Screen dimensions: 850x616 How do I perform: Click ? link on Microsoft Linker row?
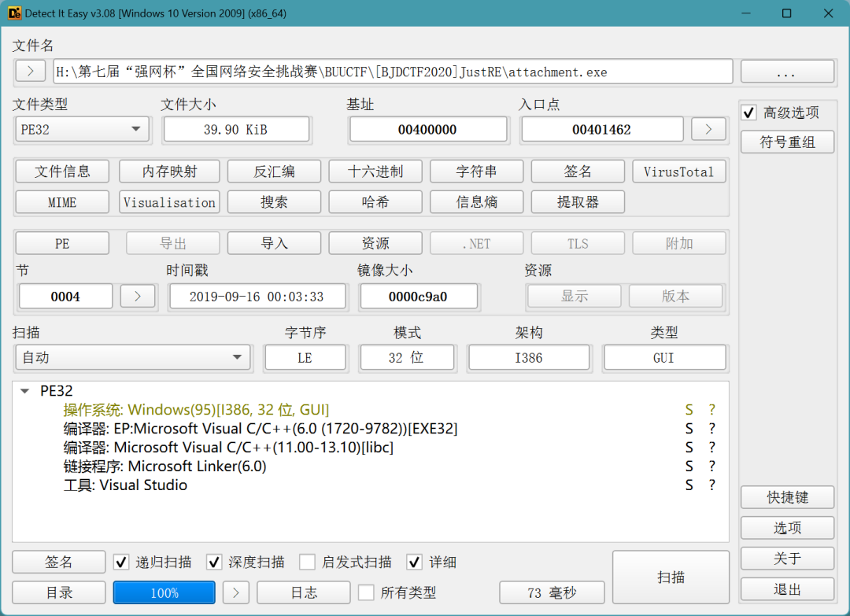pos(711,467)
